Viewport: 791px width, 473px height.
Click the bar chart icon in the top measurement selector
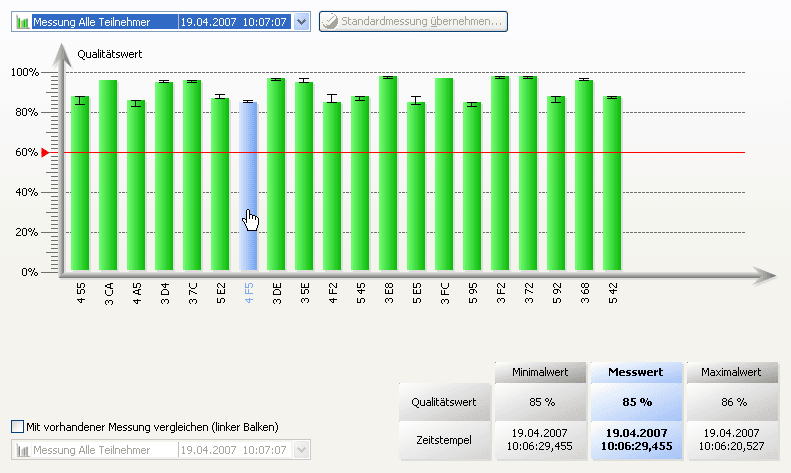pos(23,21)
